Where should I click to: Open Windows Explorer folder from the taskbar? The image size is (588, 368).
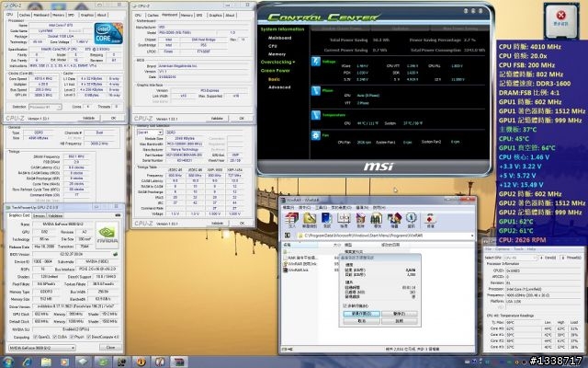(x=46, y=362)
